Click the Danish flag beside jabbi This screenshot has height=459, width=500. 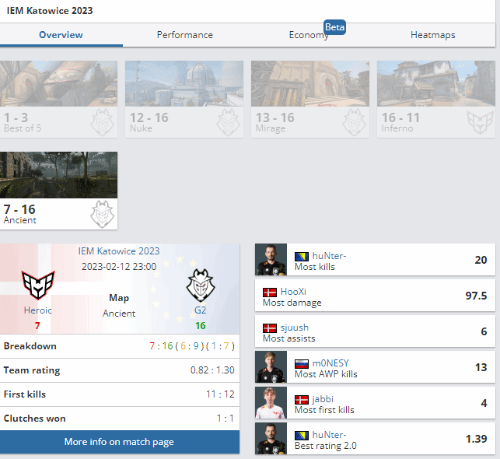coord(302,399)
